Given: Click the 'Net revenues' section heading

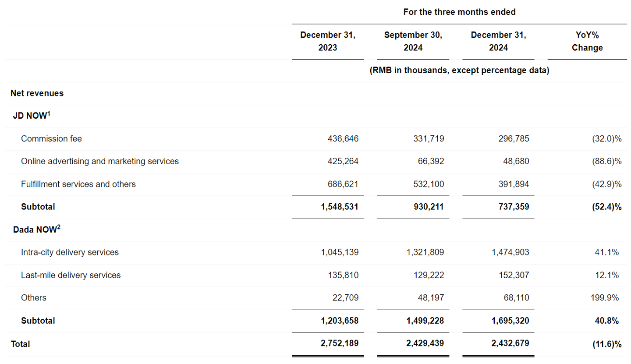Looking at the screenshot, I should coord(37,93).
